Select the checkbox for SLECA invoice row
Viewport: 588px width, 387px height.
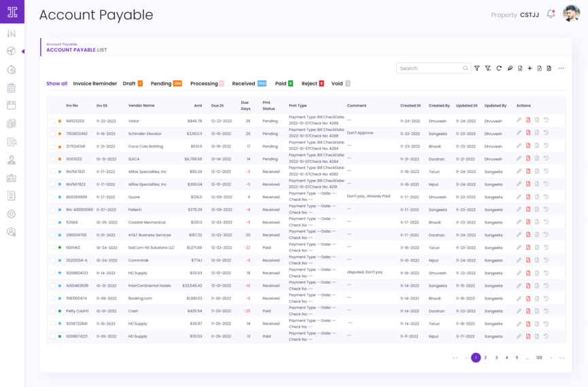tap(52, 159)
